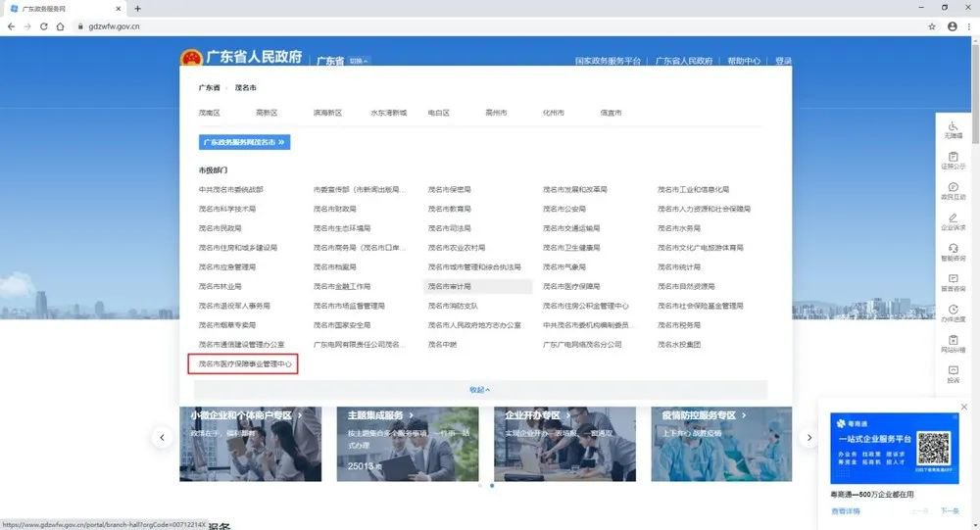Click 查看详情 in the 粤商通 popup
This screenshot has height=530, width=980.
point(846,511)
